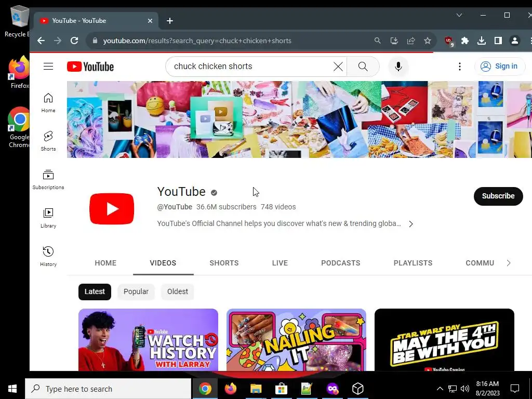Toggle the Chrome side panel
The image size is (532, 399).
(498, 41)
